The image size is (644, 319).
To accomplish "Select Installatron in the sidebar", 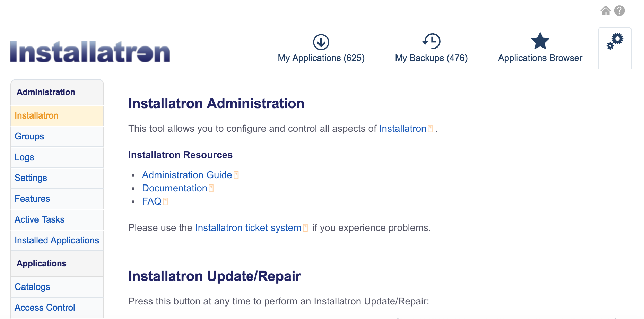I will [x=57, y=115].
